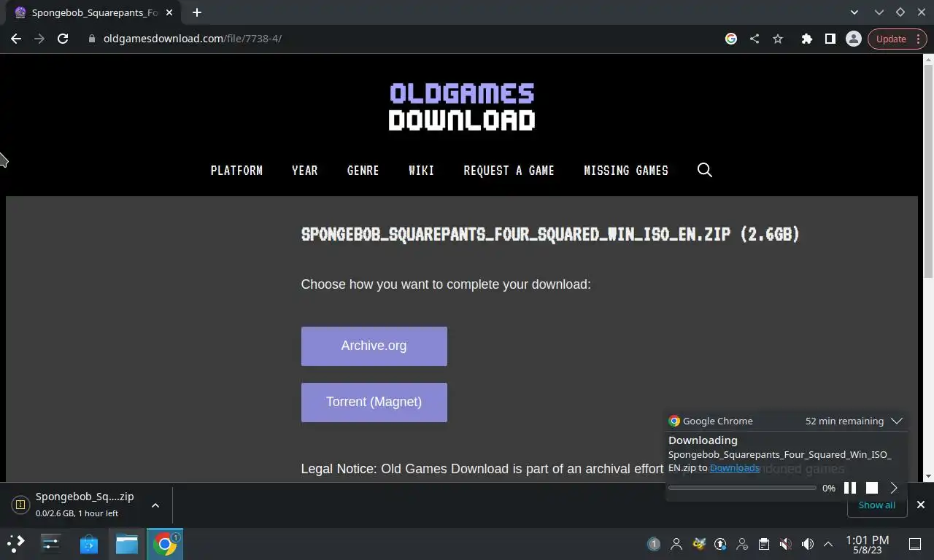This screenshot has height=560, width=934.
Task: Open Downloads link in notification
Action: tap(734, 468)
